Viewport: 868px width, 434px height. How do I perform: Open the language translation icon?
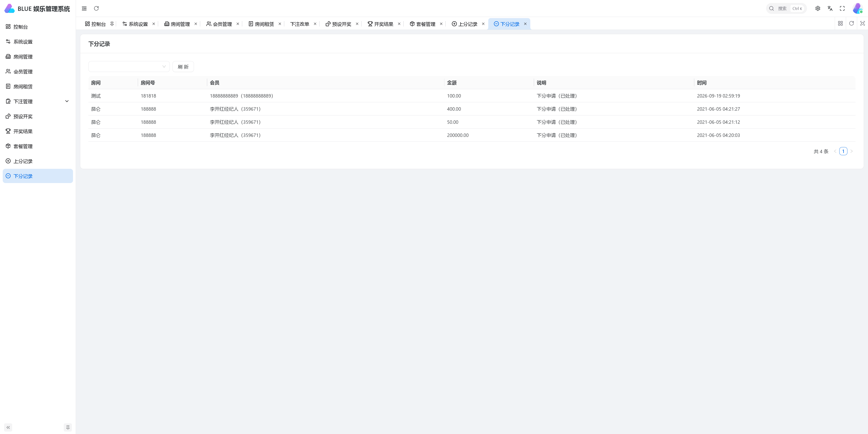tap(830, 8)
